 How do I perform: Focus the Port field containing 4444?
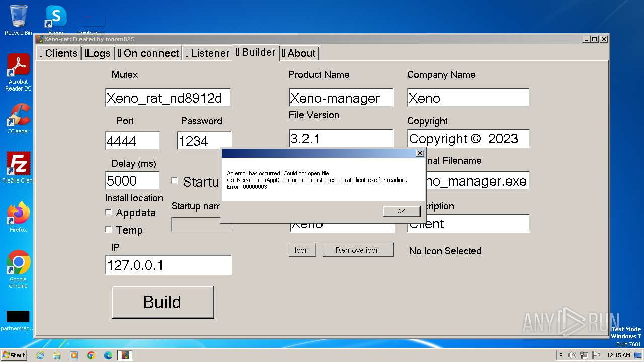tap(132, 141)
